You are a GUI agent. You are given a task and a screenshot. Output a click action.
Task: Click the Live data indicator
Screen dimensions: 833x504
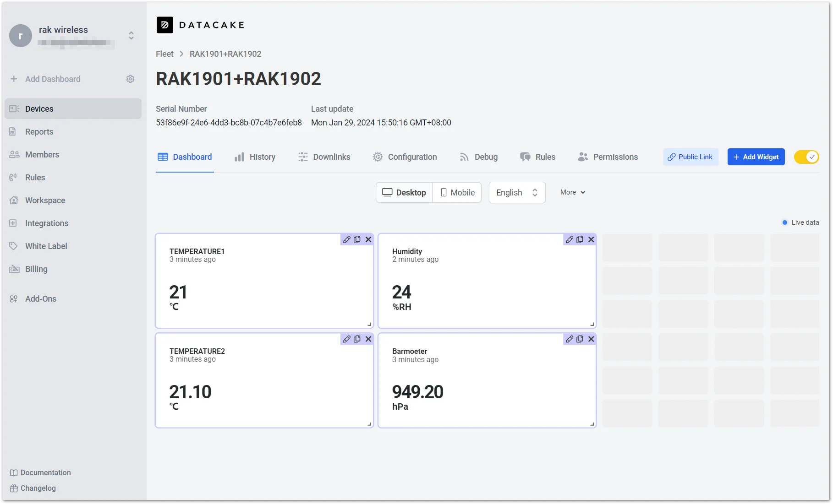(800, 222)
